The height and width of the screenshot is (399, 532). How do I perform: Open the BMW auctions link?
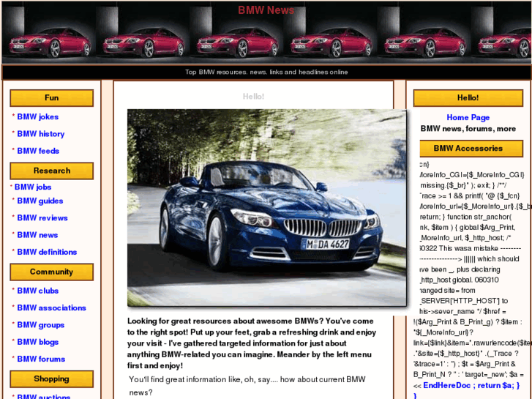tap(43, 396)
